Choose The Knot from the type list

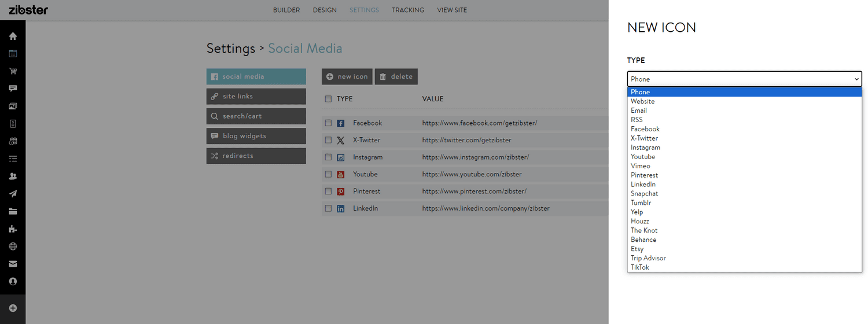[x=745, y=231]
